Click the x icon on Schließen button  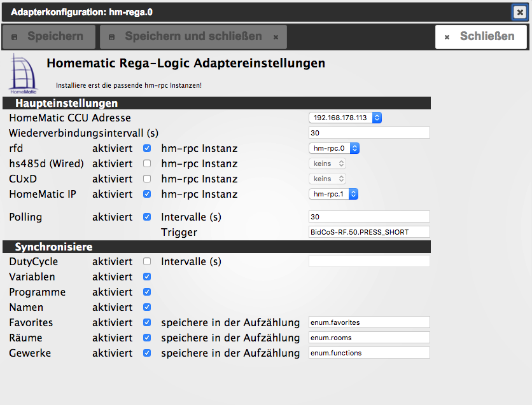tap(447, 38)
